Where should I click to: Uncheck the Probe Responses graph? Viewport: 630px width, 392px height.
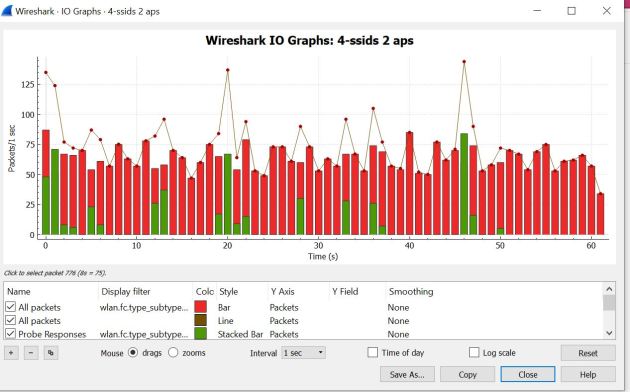click(x=10, y=334)
